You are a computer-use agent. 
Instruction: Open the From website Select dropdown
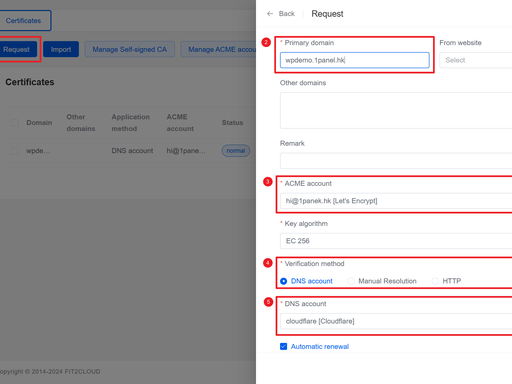pyautogui.click(x=476, y=60)
